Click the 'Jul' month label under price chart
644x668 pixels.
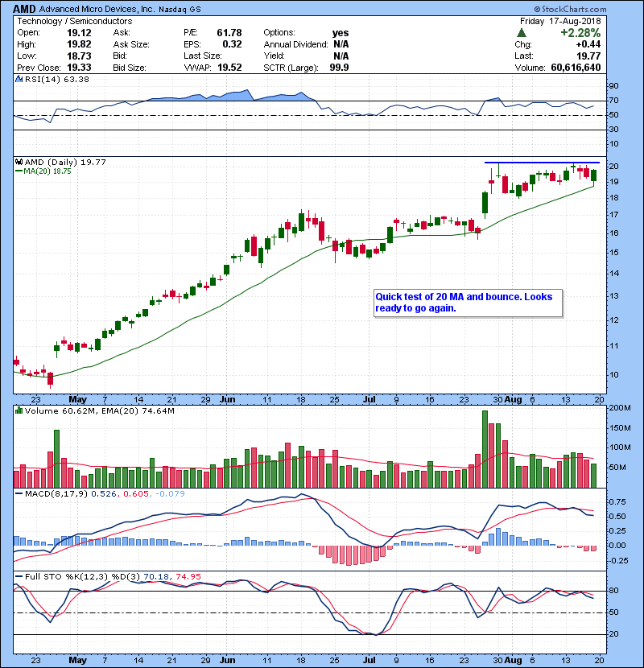pyautogui.click(x=369, y=400)
